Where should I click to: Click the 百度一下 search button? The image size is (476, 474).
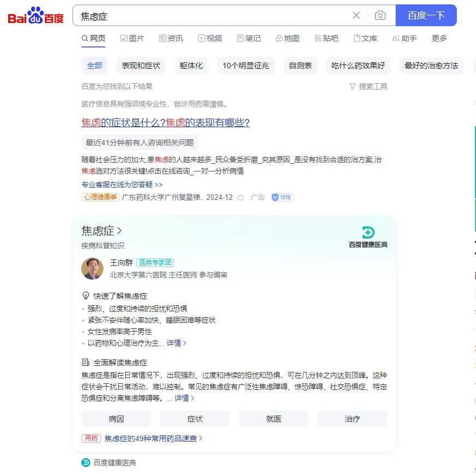coord(426,15)
